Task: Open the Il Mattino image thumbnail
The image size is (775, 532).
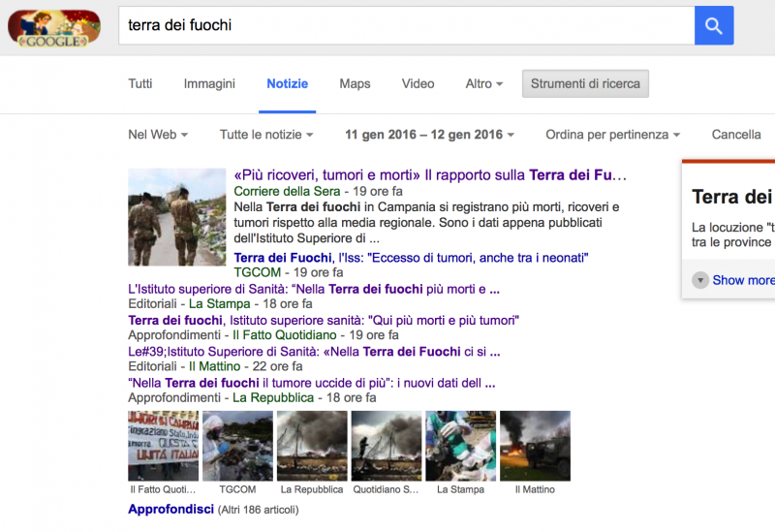Action: click(x=535, y=446)
